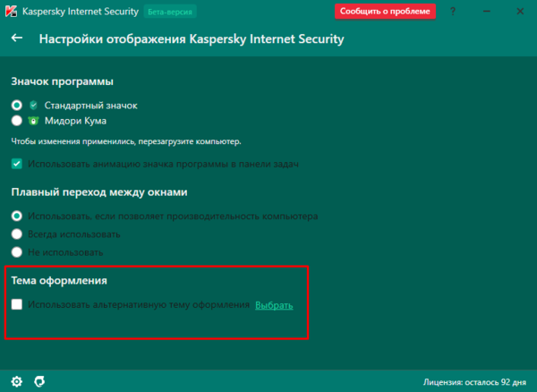Viewport: 537px width, 392px height.
Task: Go back using the left arrow icon
Action: pyautogui.click(x=17, y=38)
